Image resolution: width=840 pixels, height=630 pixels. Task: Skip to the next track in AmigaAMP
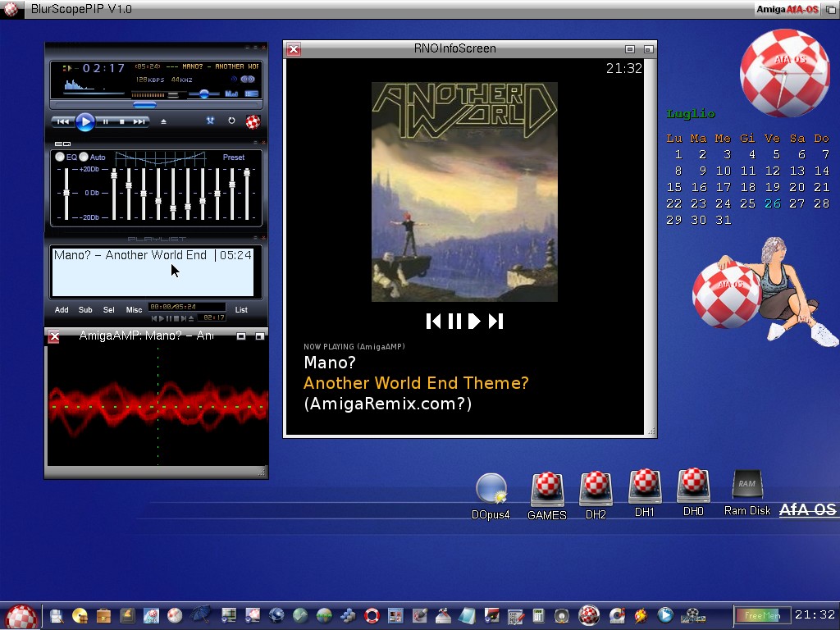click(x=139, y=121)
